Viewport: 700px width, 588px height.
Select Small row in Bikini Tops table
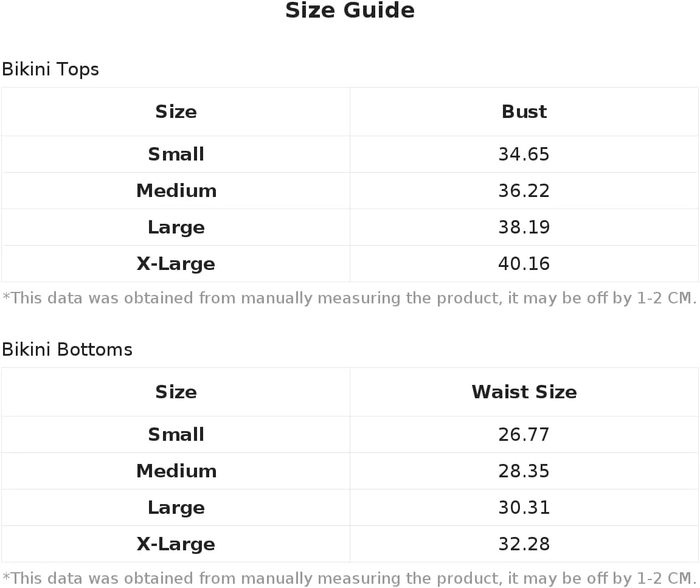pos(350,154)
